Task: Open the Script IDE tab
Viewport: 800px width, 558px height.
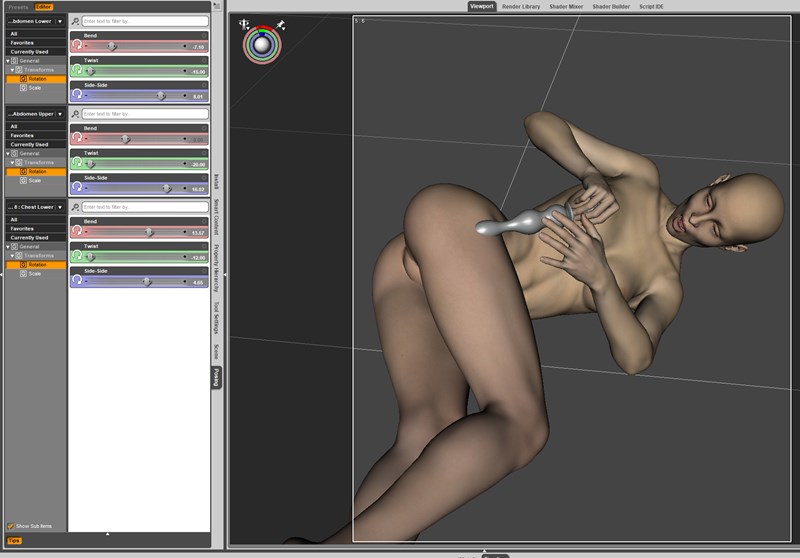Action: (651, 7)
